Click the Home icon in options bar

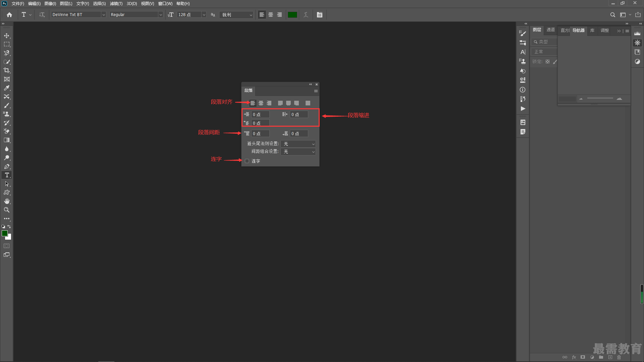pyautogui.click(x=9, y=15)
